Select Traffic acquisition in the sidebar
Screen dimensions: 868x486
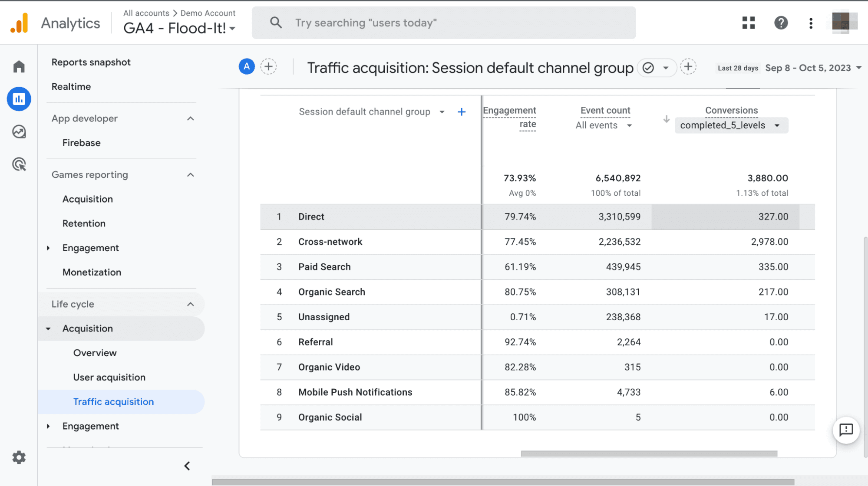coord(113,401)
